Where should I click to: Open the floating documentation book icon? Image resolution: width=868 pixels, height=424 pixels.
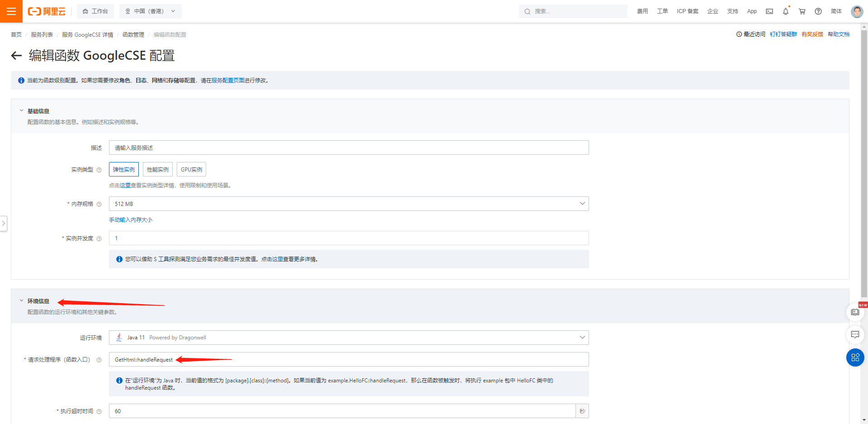(x=855, y=312)
